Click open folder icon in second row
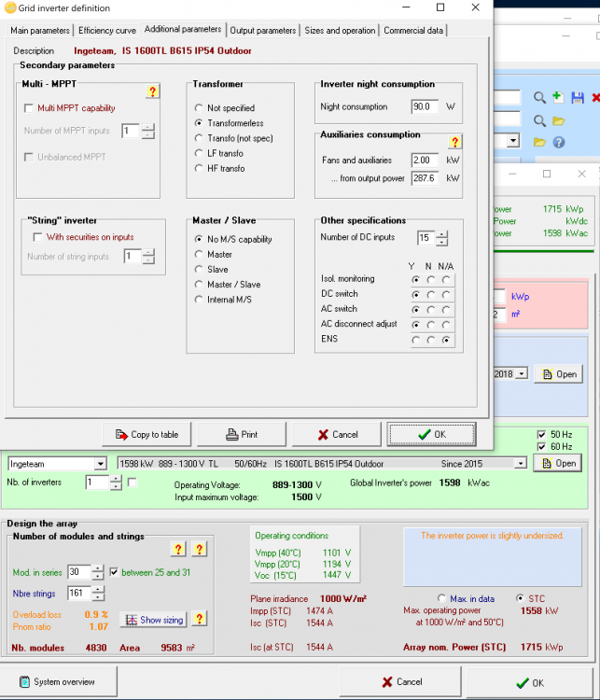The image size is (600, 700). click(x=559, y=120)
